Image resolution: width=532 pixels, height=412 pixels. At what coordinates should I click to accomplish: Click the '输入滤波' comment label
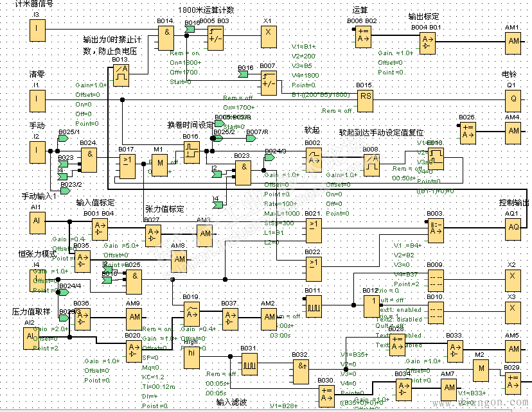pyautogui.click(x=233, y=402)
